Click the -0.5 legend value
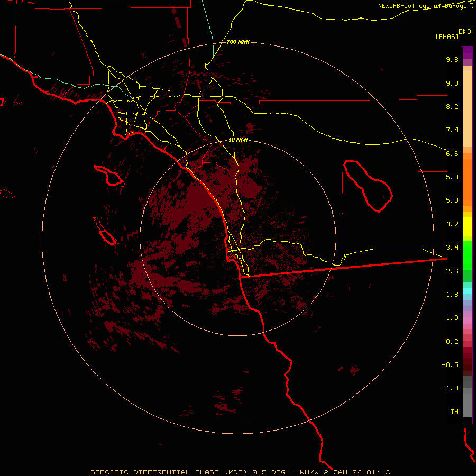Screen dimensions: 476x476 pos(450,365)
